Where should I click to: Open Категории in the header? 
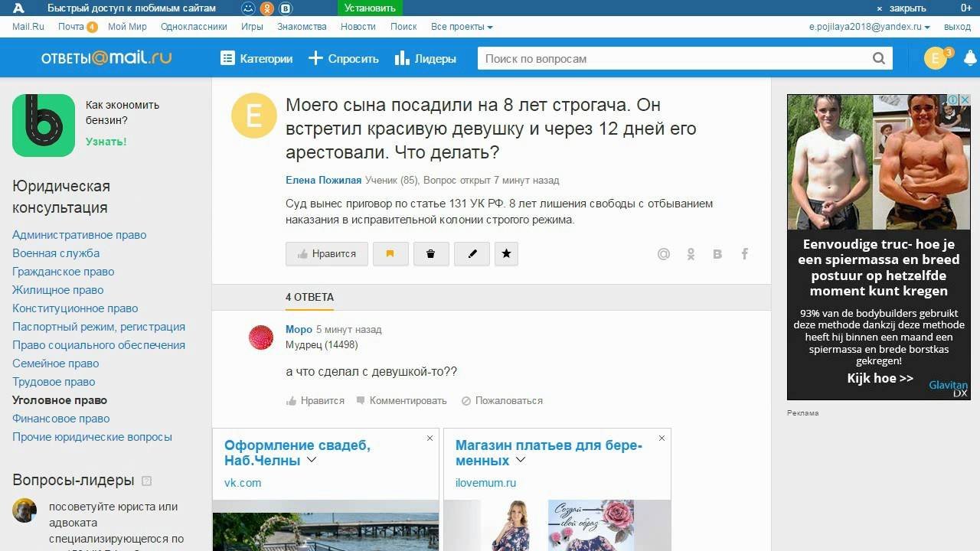pyautogui.click(x=256, y=59)
